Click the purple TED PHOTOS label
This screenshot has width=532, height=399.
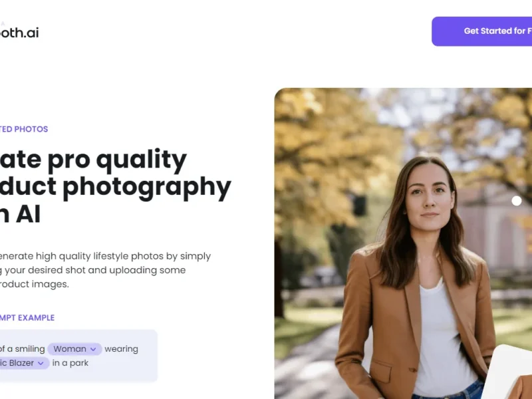click(24, 129)
